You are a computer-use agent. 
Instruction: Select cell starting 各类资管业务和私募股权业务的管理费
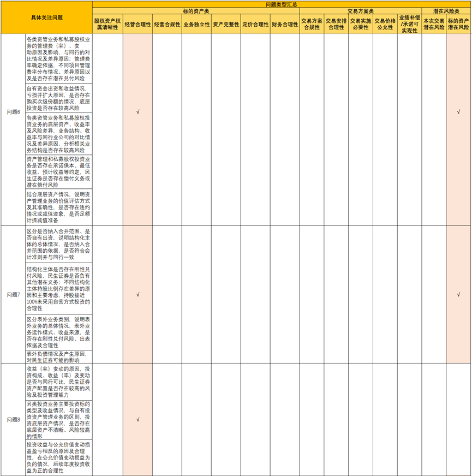click(59, 58)
